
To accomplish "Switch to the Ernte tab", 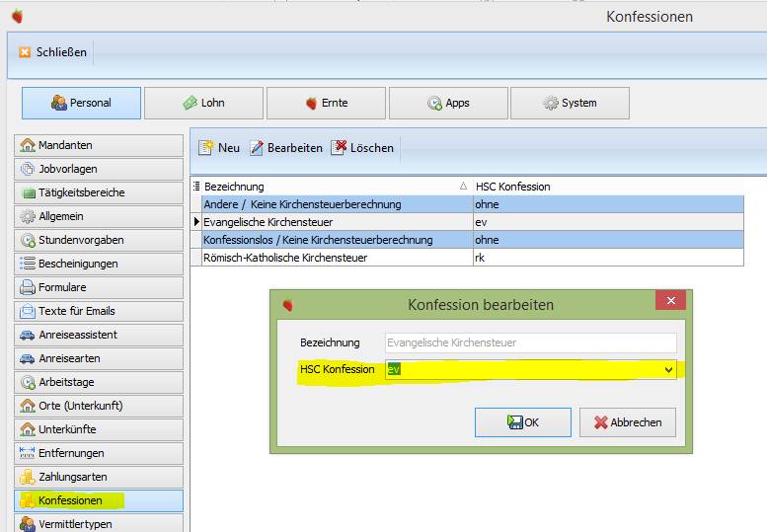I will [327, 104].
